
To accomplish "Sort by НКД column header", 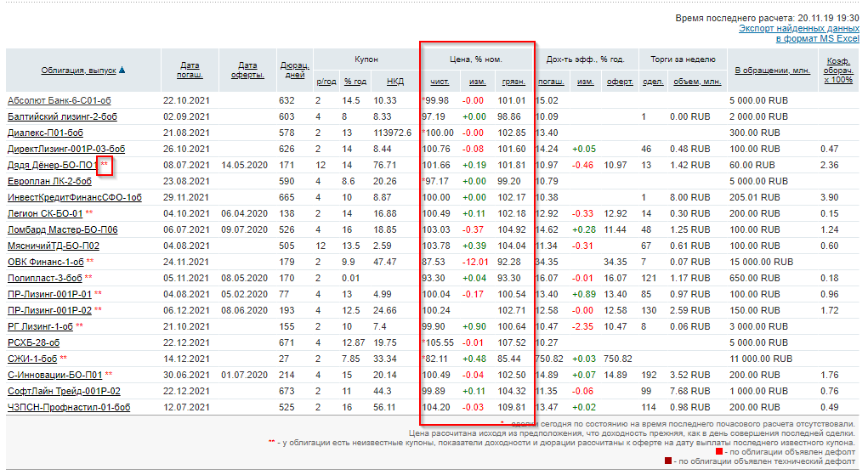I will coord(395,82).
